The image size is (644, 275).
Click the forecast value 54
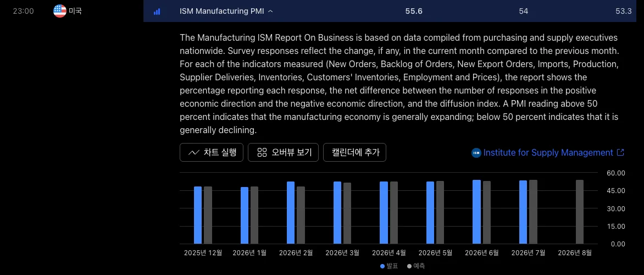coord(523,12)
